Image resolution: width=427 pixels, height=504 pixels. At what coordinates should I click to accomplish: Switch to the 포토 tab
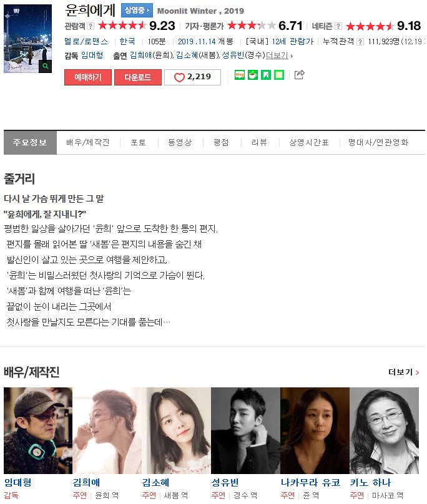click(139, 142)
